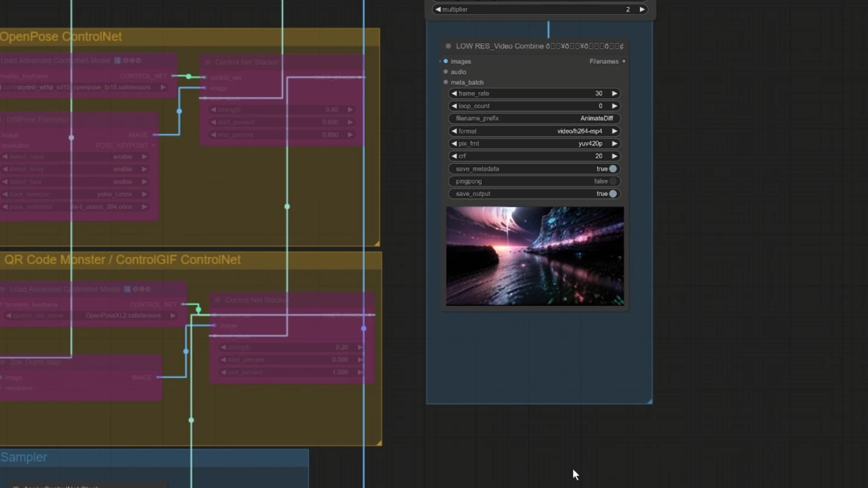Toggle the pingpong switch
The width and height of the screenshot is (868, 488).
coord(613,181)
